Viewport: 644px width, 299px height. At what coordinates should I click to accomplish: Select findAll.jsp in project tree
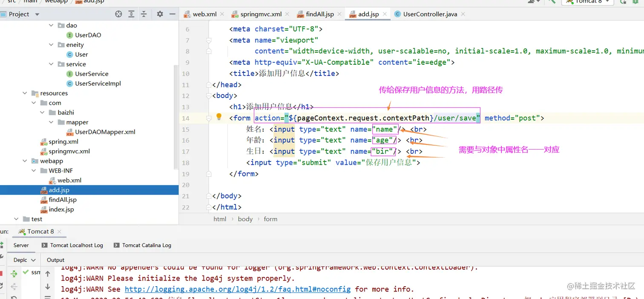[x=63, y=200]
